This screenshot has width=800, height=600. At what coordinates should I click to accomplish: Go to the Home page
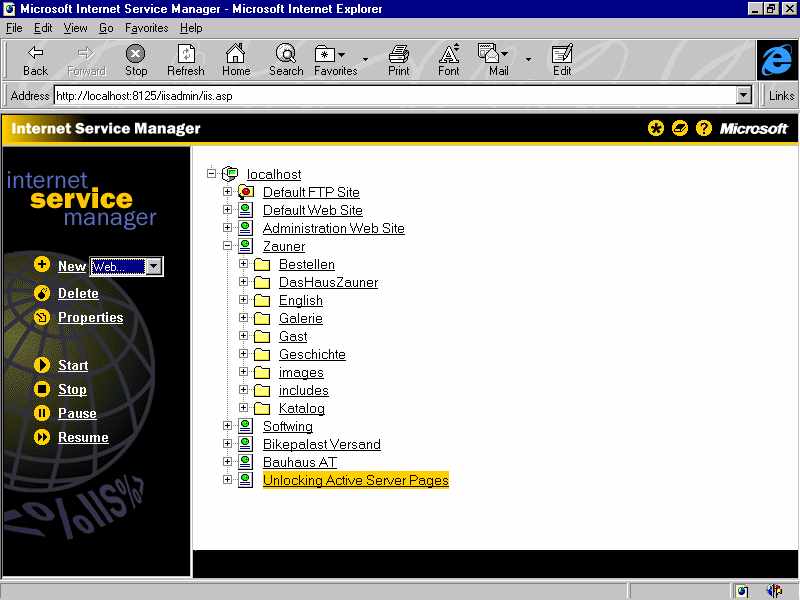click(236, 60)
